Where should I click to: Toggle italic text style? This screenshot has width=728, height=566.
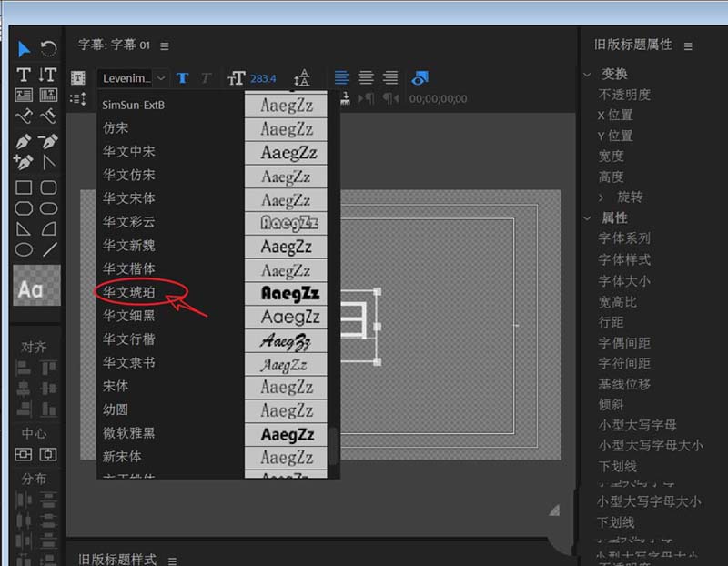[x=207, y=78]
